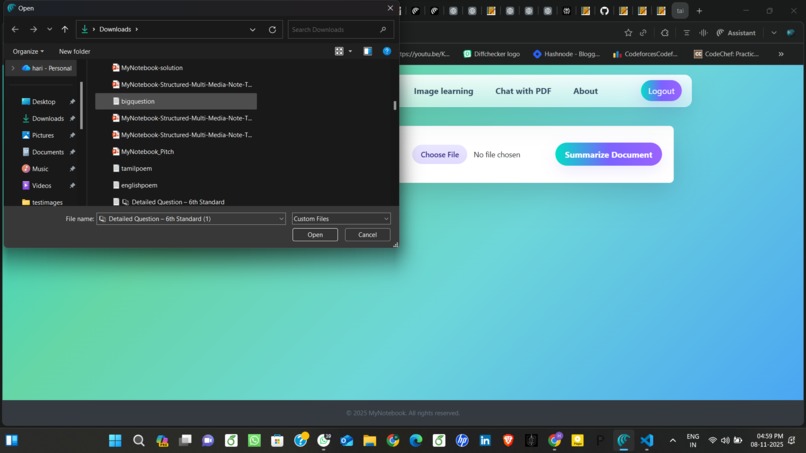Open the browser Assistant panel
Viewport: 806px width, 453px height.
tap(736, 32)
